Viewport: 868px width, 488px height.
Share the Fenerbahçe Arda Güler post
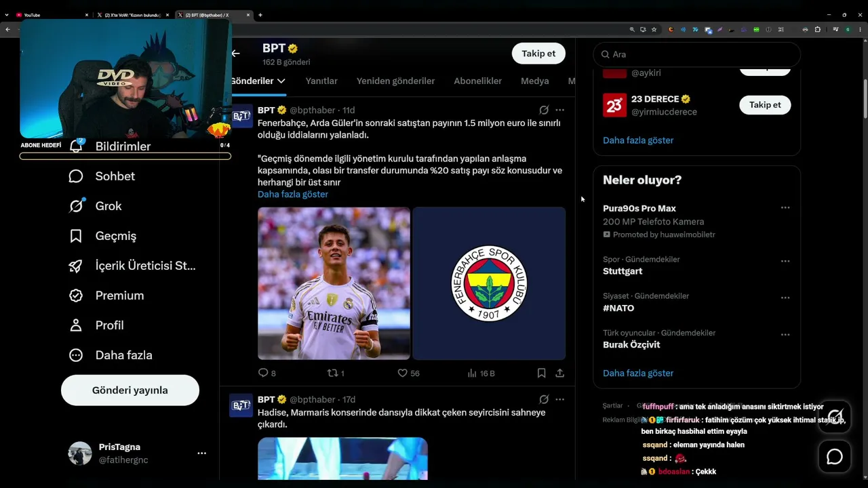pyautogui.click(x=559, y=373)
